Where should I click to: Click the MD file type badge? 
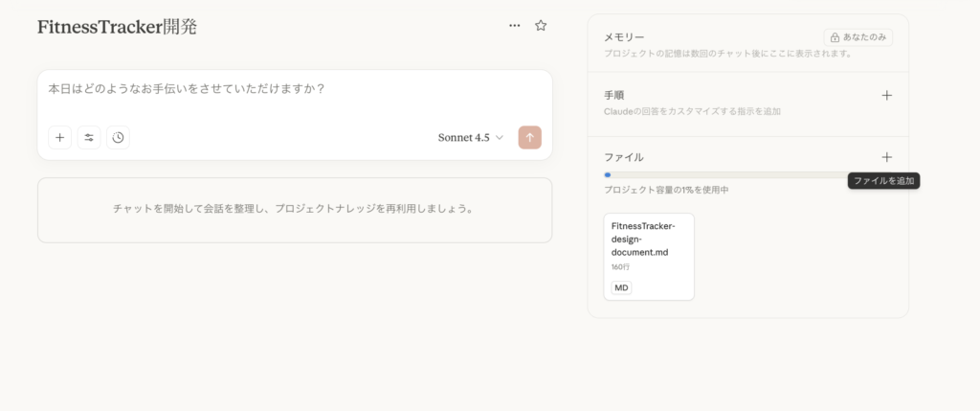pyautogui.click(x=621, y=287)
